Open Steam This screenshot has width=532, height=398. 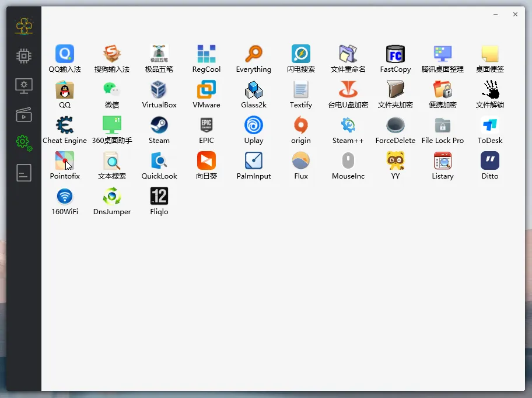159,125
